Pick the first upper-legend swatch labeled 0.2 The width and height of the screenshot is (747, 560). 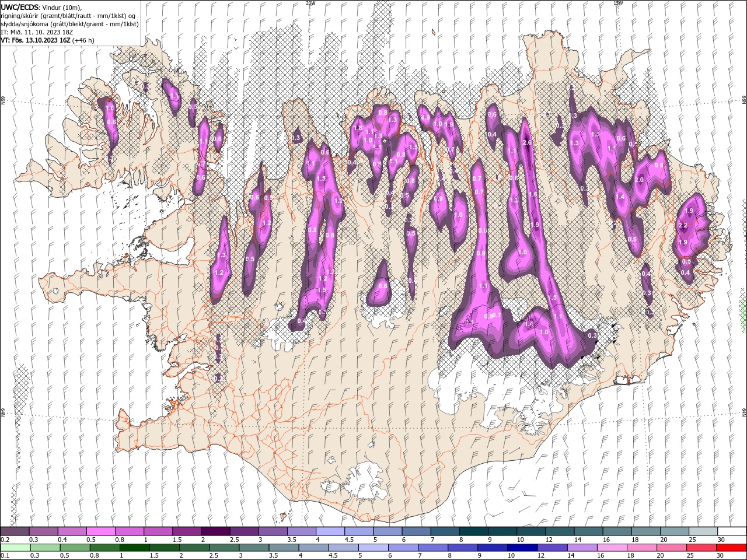(15, 531)
